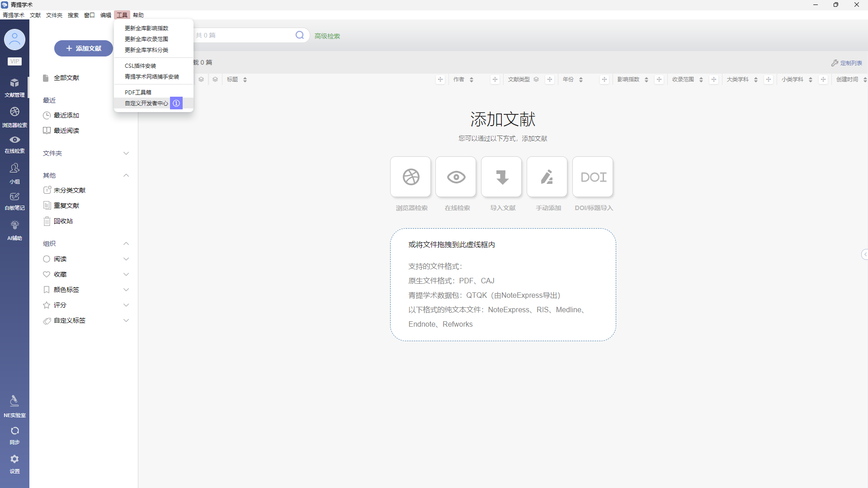Click the 添加文献 button

pyautogui.click(x=84, y=48)
